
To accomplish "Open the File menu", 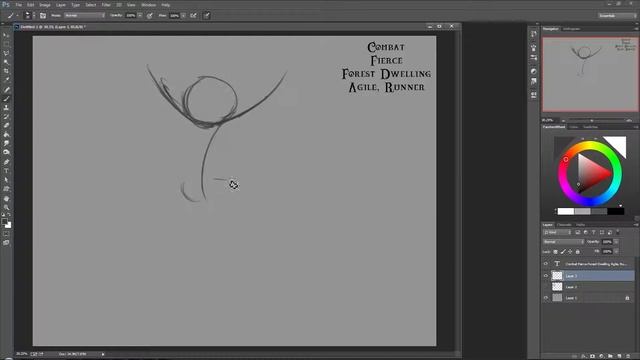I will point(18,5).
